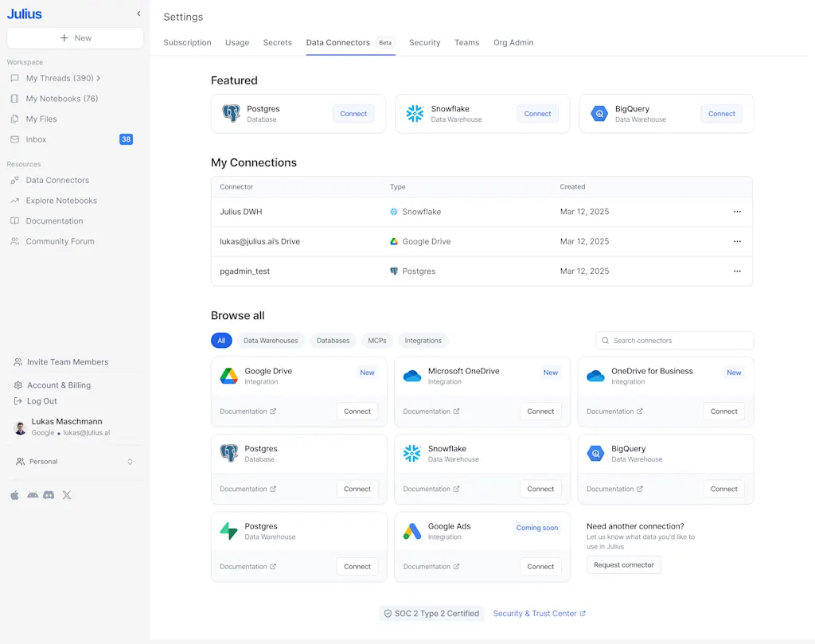Open the more options menu for Julius DWH
815x644 pixels.
coord(737,212)
